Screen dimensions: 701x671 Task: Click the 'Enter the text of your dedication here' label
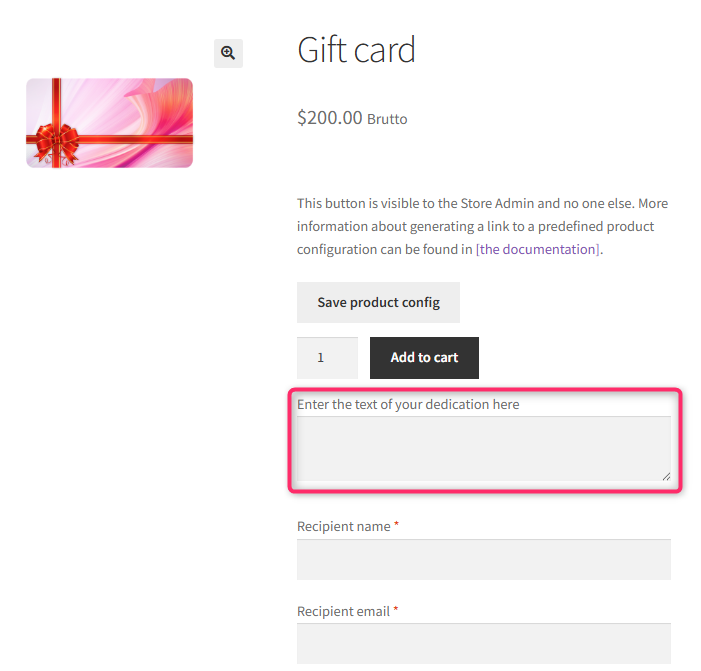point(408,404)
